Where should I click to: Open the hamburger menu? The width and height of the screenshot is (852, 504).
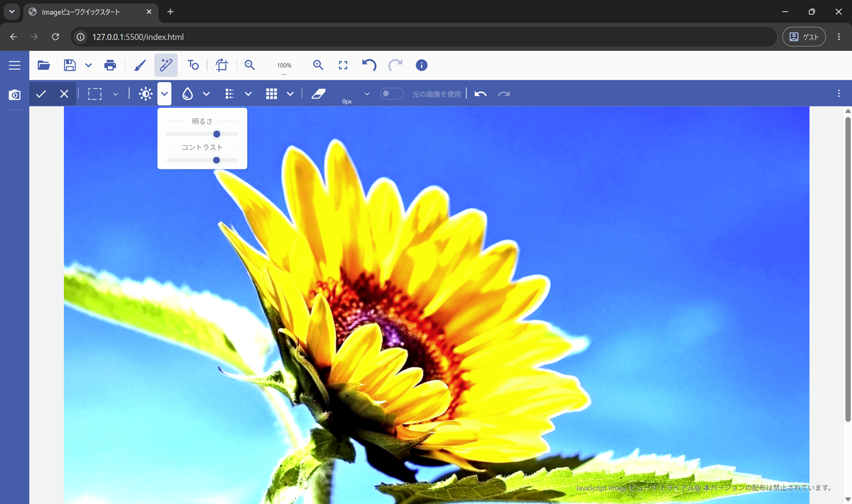(15, 65)
